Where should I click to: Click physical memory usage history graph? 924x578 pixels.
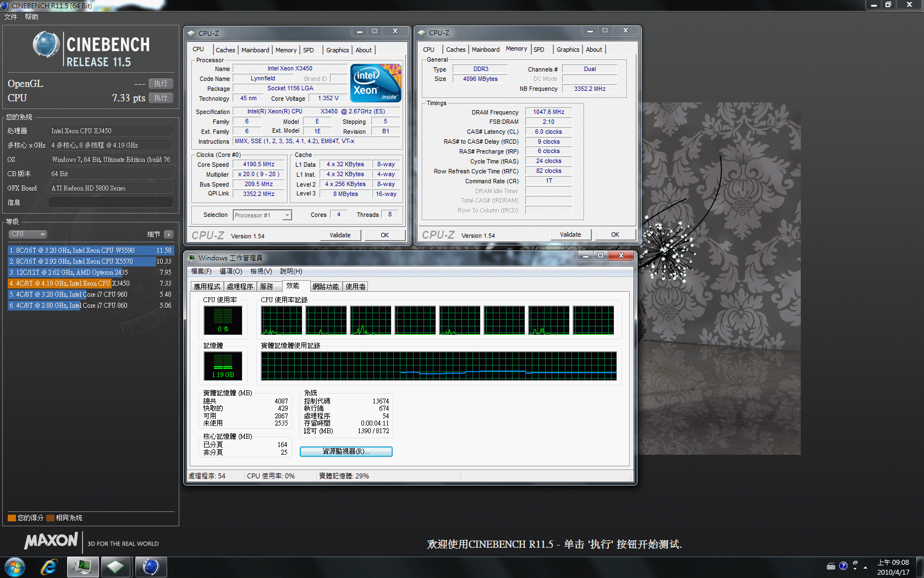(x=439, y=366)
